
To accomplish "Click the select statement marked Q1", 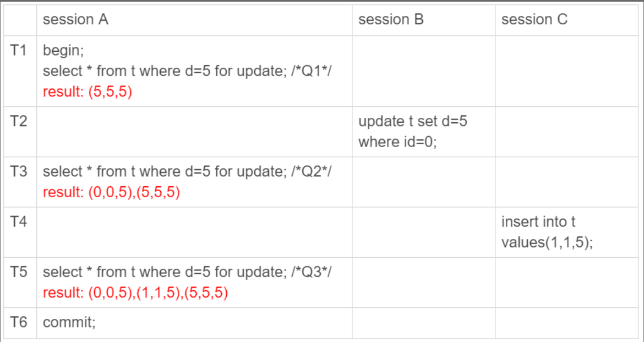I will point(186,71).
